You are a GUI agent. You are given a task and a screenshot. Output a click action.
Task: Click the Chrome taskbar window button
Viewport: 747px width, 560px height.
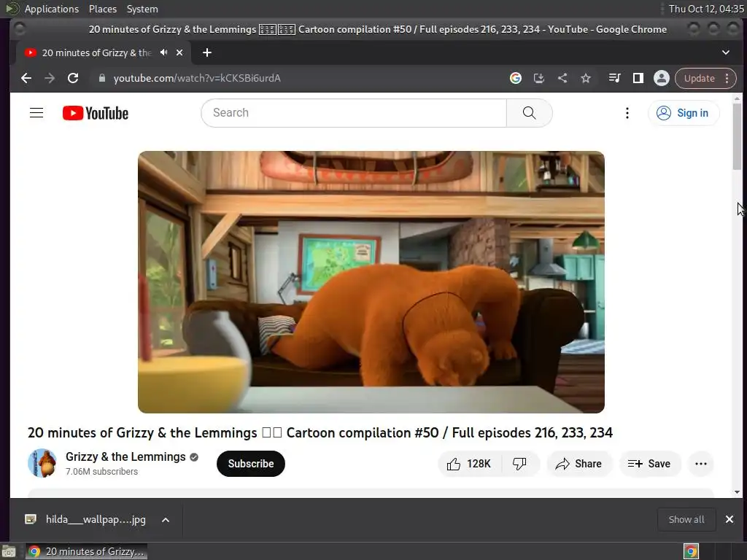click(86, 551)
